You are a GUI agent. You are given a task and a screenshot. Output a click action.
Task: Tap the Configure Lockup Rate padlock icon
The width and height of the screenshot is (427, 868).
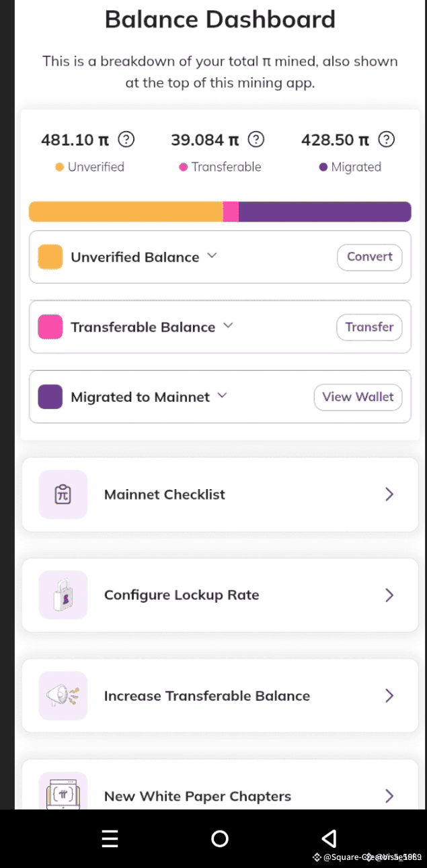pyautogui.click(x=63, y=595)
